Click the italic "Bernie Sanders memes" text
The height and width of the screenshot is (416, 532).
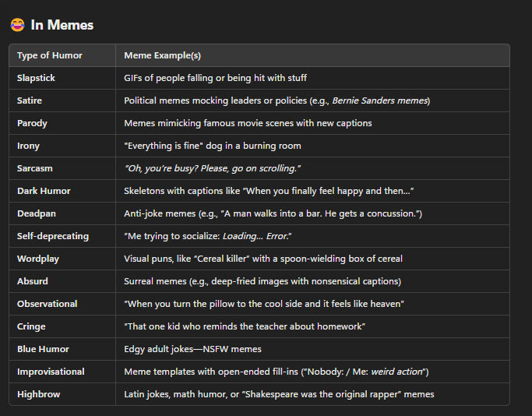coord(379,100)
